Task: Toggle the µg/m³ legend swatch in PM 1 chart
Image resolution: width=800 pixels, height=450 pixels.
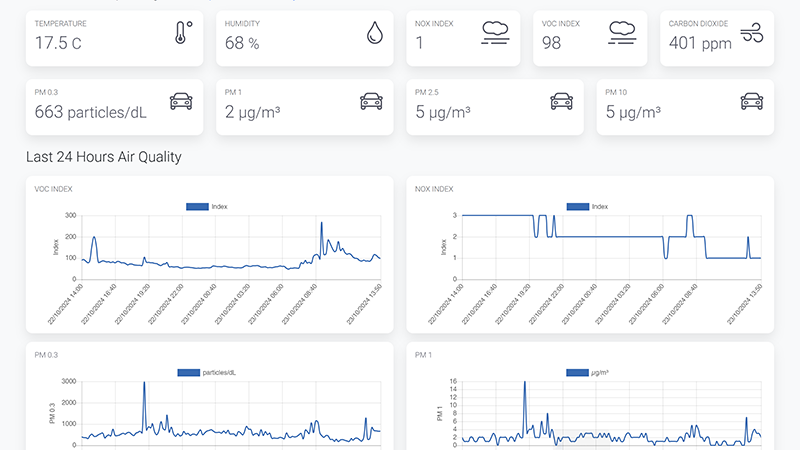Action: 578,372
